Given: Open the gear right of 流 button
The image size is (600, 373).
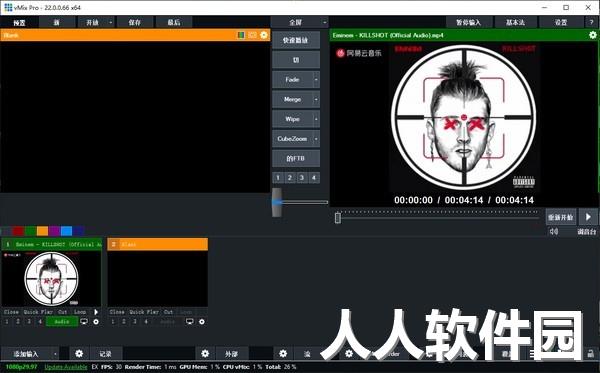Looking at the screenshot, I should coord(349,353).
